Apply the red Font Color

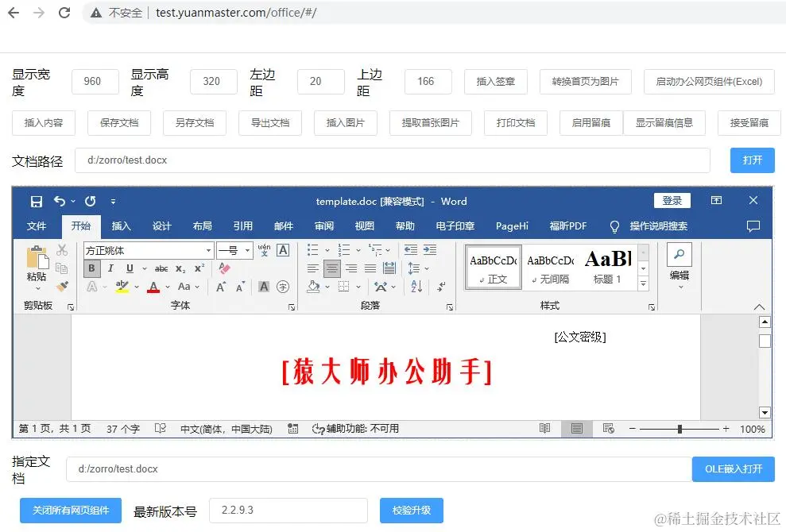click(153, 287)
